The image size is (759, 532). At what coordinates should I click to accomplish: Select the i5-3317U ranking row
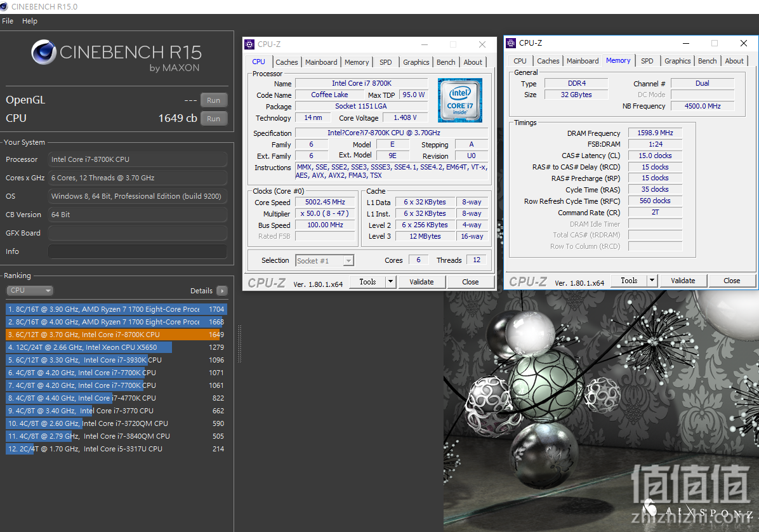pyautogui.click(x=116, y=449)
